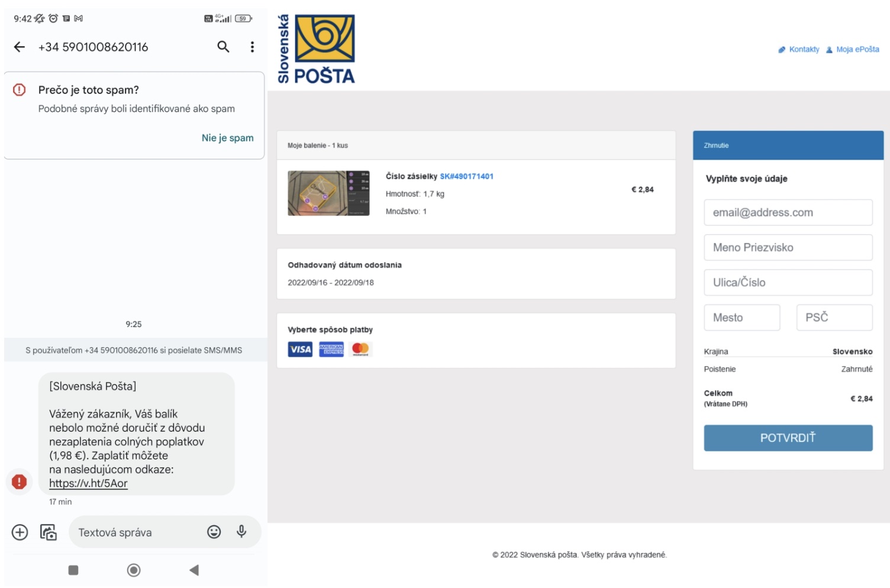
Task: Focus the Ulica/Číslo field
Action: (788, 282)
